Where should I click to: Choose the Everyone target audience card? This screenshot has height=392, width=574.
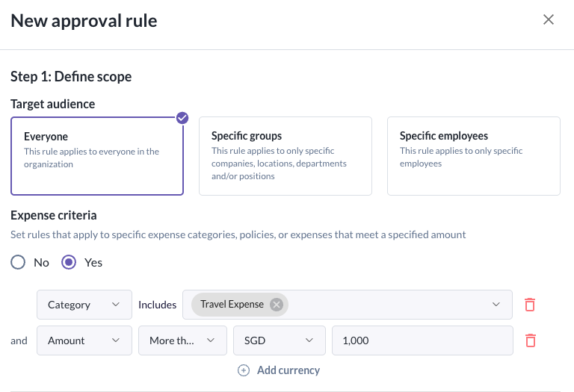(x=97, y=156)
